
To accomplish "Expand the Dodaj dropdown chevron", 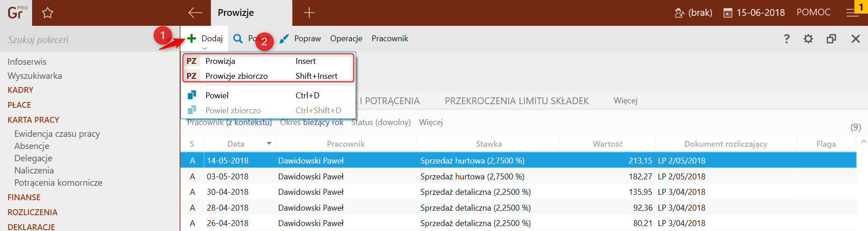I will [205, 48].
